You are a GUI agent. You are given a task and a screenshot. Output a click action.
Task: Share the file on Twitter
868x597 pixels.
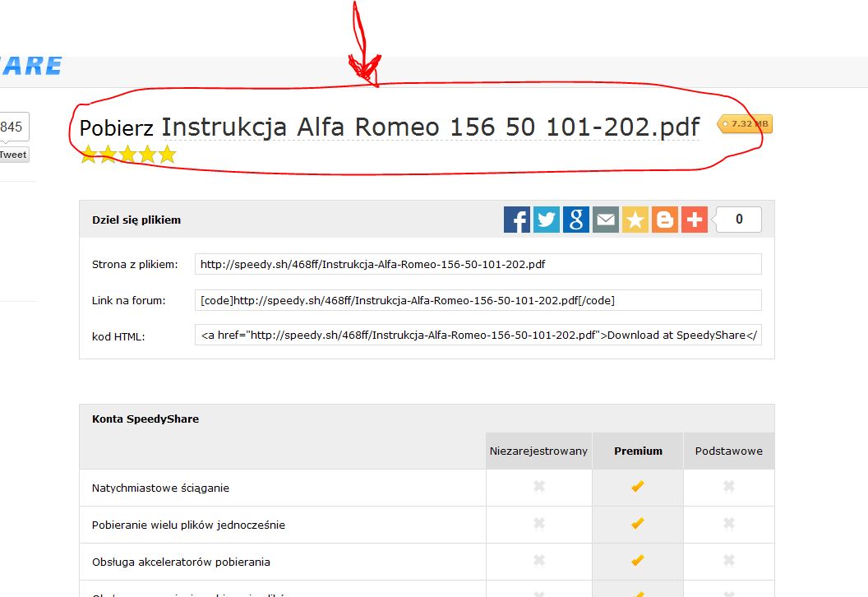click(x=547, y=220)
